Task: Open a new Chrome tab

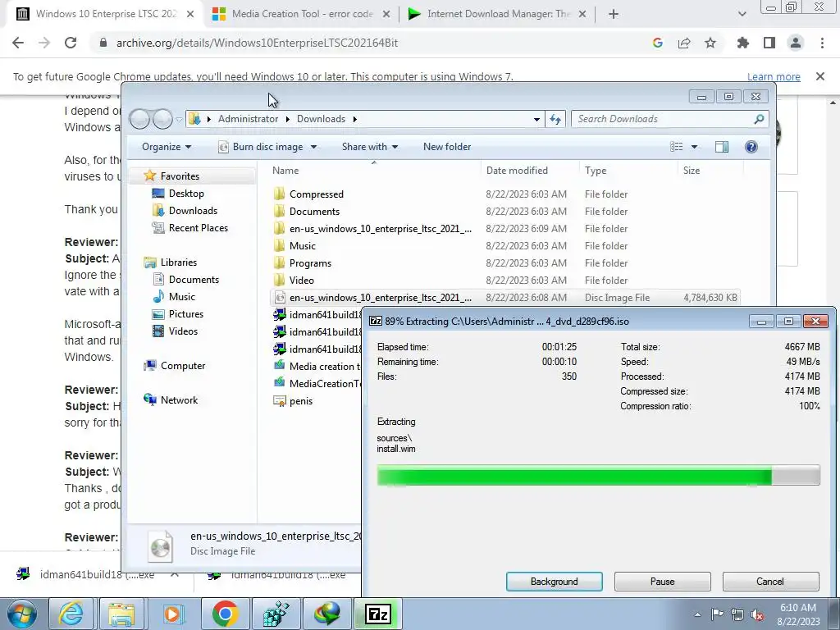Action: (x=614, y=15)
